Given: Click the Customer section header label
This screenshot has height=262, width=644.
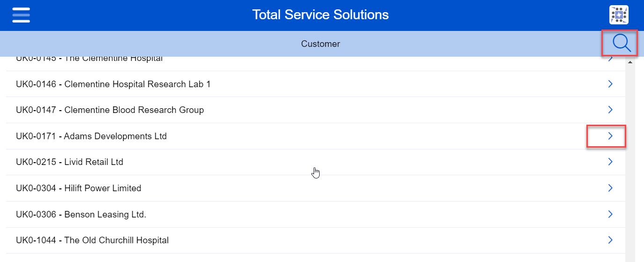Looking at the screenshot, I should [x=321, y=44].
